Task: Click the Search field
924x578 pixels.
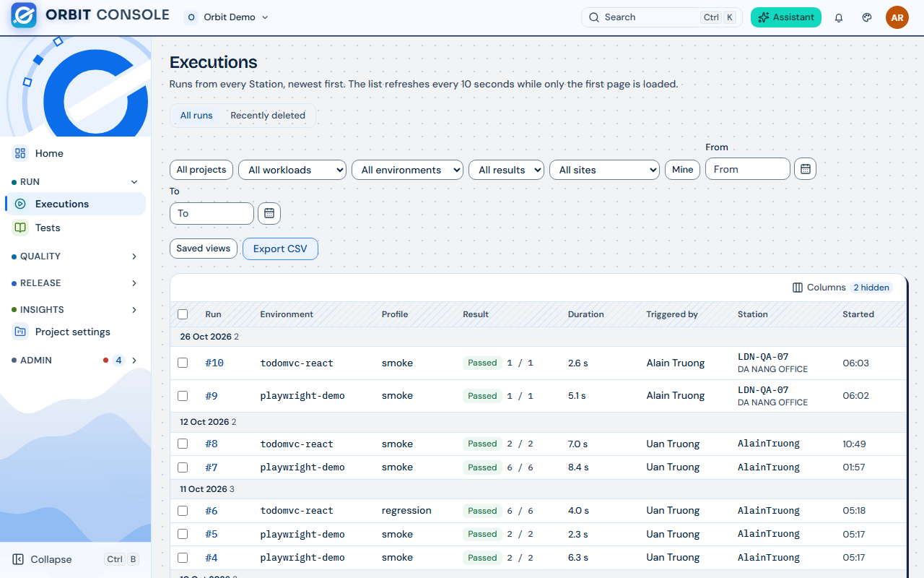Action: 661,17
